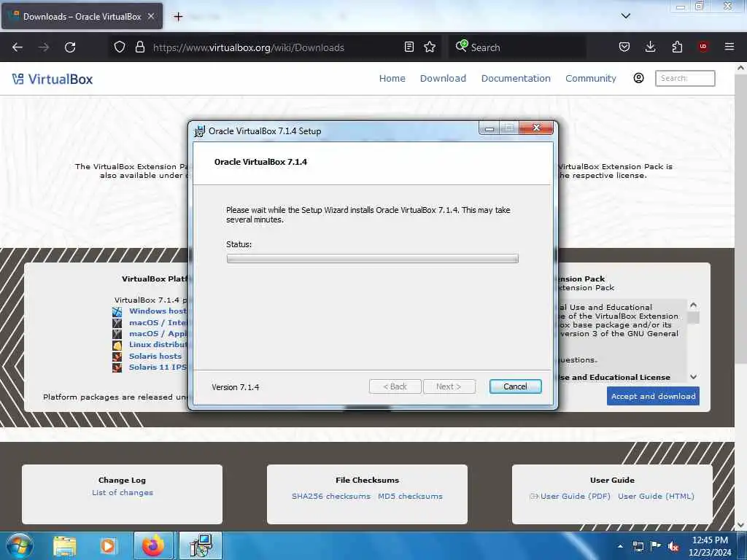Go back using Firefox back arrow
Screen dimensions: 747x560
[x=18, y=47]
